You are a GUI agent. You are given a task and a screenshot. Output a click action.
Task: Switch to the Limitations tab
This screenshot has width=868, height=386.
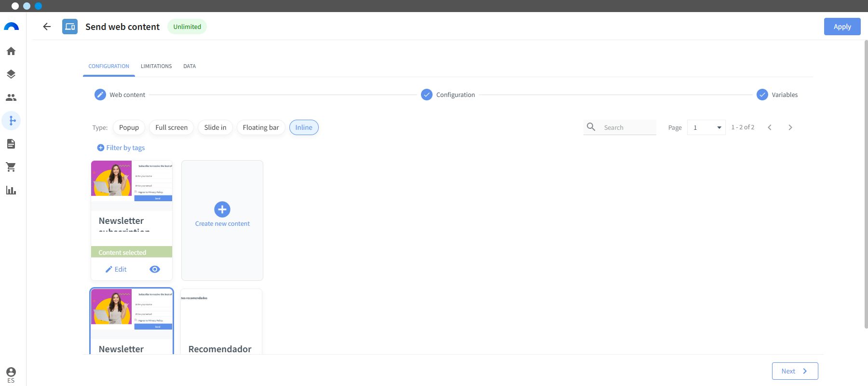pos(156,66)
